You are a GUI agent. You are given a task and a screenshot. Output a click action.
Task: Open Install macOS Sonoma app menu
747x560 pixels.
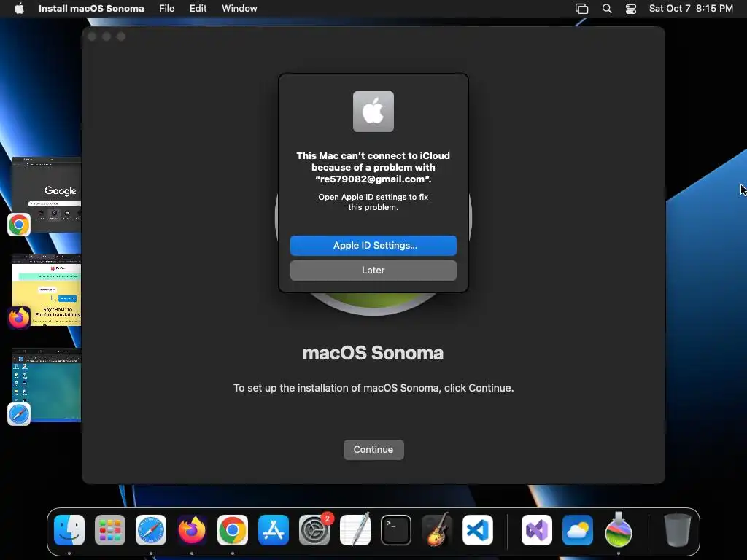[91, 8]
